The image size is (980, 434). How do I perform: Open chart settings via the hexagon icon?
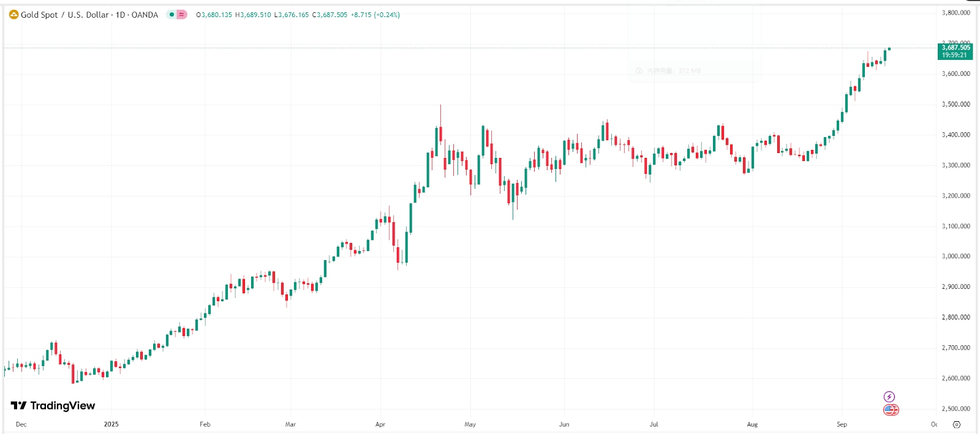click(957, 424)
